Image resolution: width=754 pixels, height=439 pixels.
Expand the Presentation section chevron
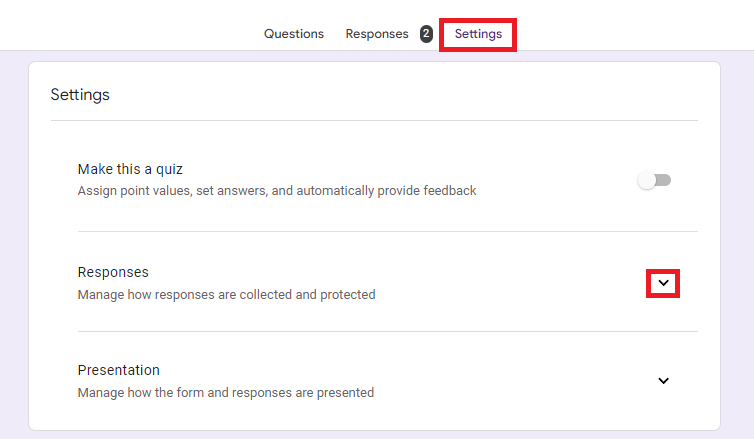pos(663,381)
